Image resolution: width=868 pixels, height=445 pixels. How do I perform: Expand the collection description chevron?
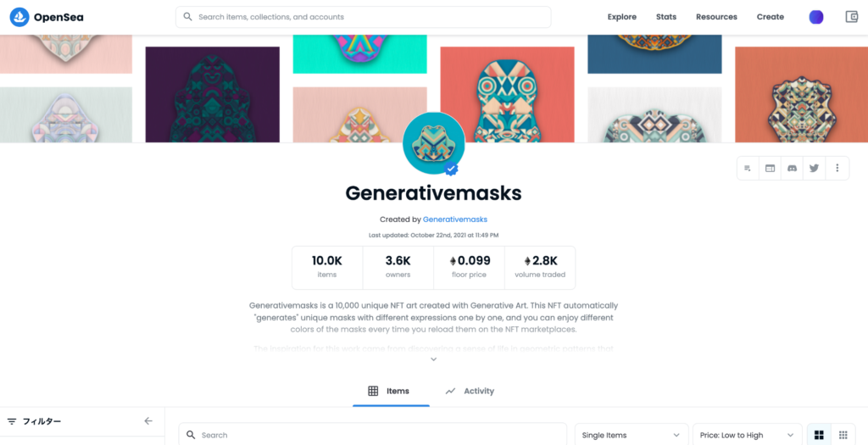(x=434, y=359)
